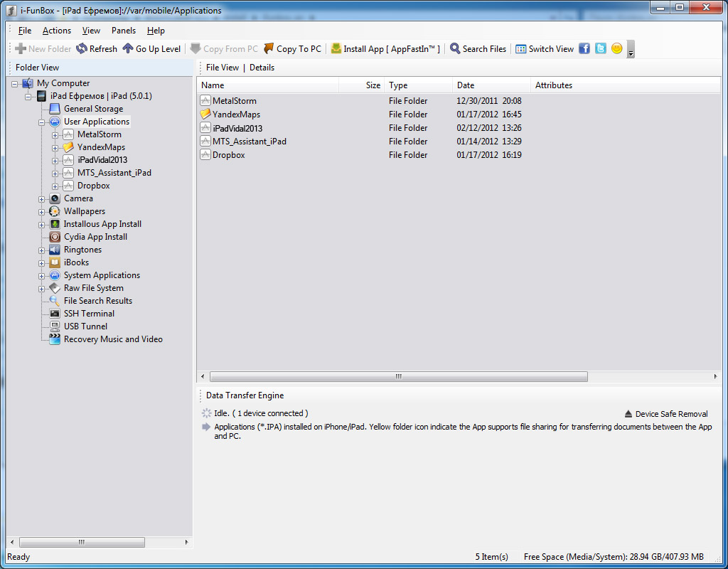
Task: Expand the Dropbox tree node
Action: [55, 186]
